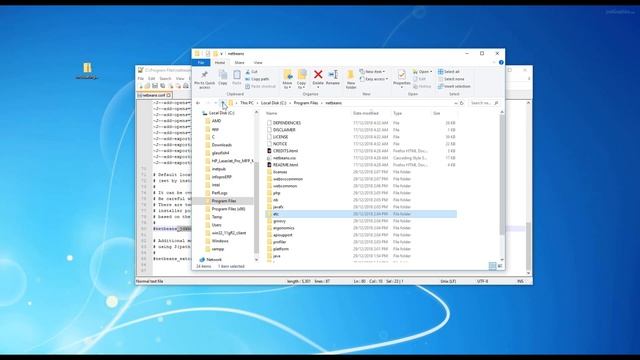Switch to Details view icon in status bar
640x360 pixels.
point(492,266)
